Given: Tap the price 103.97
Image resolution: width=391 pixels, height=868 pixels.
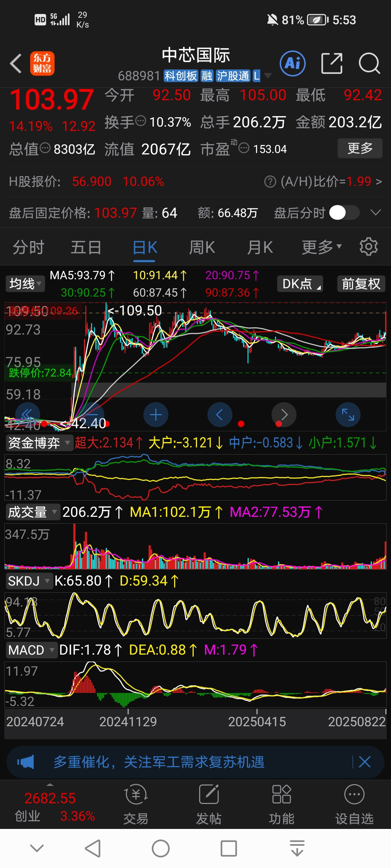Looking at the screenshot, I should [x=52, y=99].
